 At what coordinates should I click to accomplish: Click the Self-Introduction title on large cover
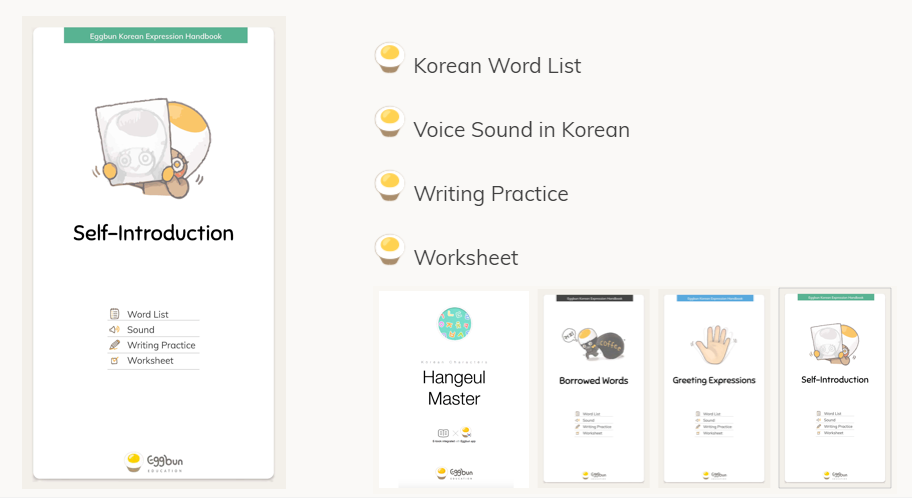coord(153,233)
